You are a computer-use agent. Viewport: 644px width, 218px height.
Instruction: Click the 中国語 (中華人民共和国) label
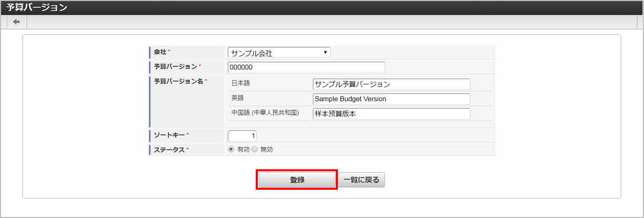266,113
